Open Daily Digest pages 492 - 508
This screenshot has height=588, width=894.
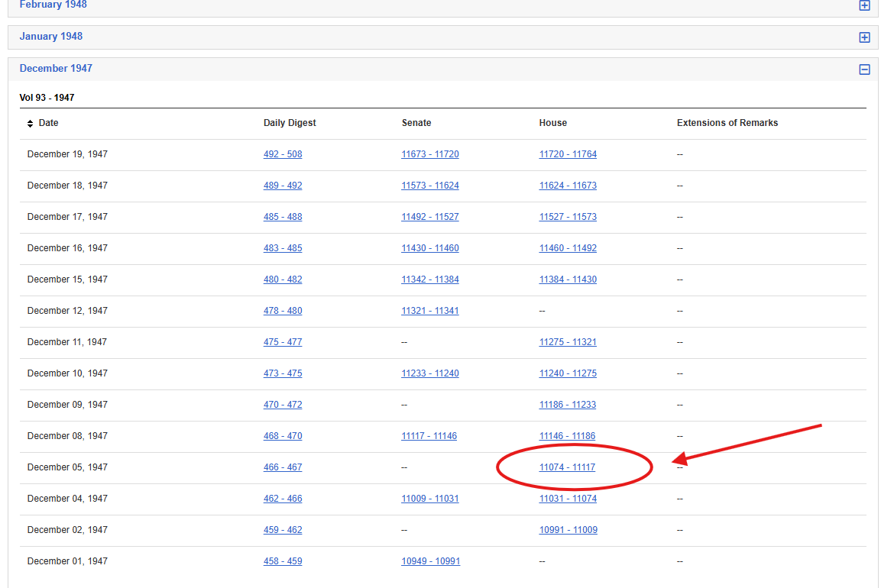coord(283,154)
